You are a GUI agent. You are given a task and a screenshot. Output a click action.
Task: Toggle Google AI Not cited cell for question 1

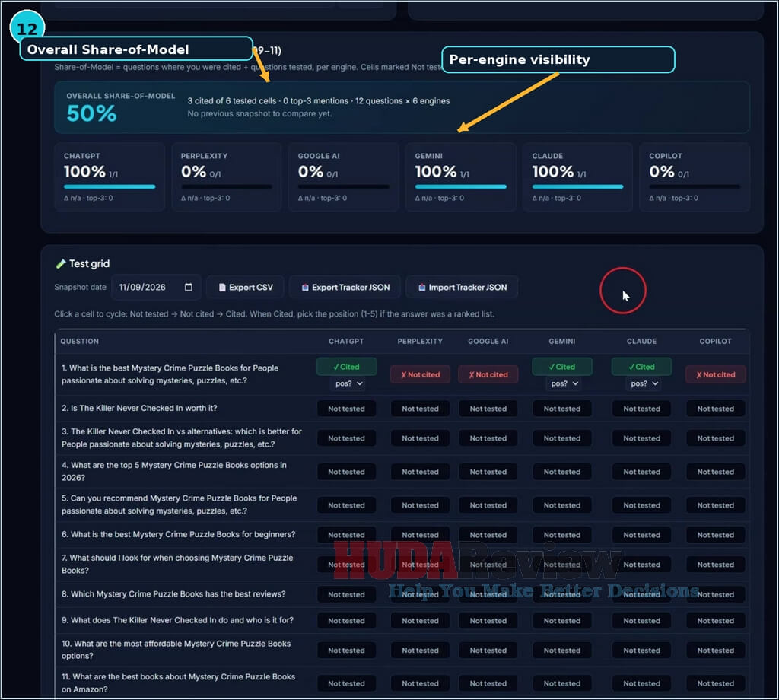tap(488, 374)
